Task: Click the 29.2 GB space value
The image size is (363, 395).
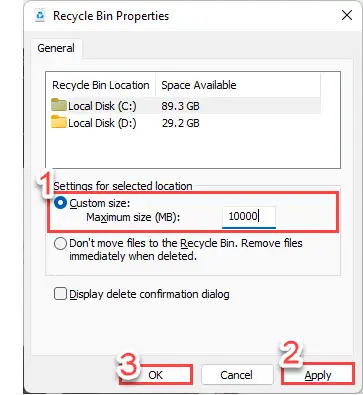Action: click(x=180, y=123)
